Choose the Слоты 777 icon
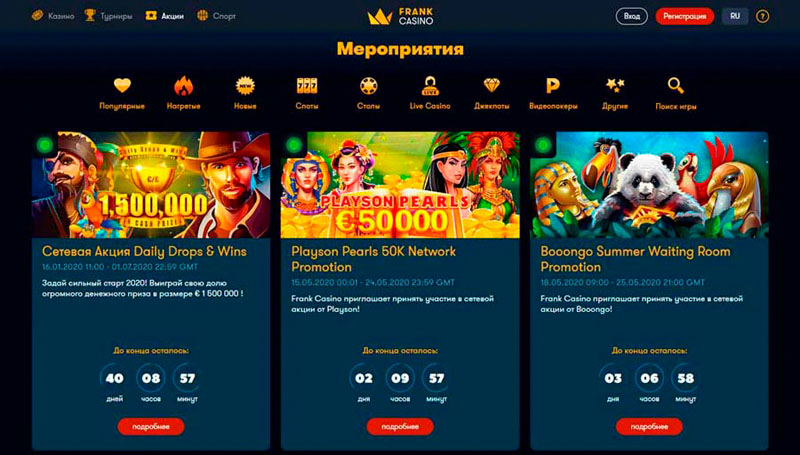800x455 pixels. coord(307,86)
